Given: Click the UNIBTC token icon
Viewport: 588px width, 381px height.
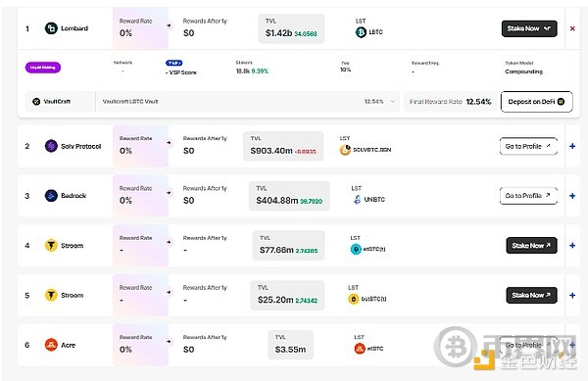Looking at the screenshot, I should pyautogui.click(x=357, y=199).
